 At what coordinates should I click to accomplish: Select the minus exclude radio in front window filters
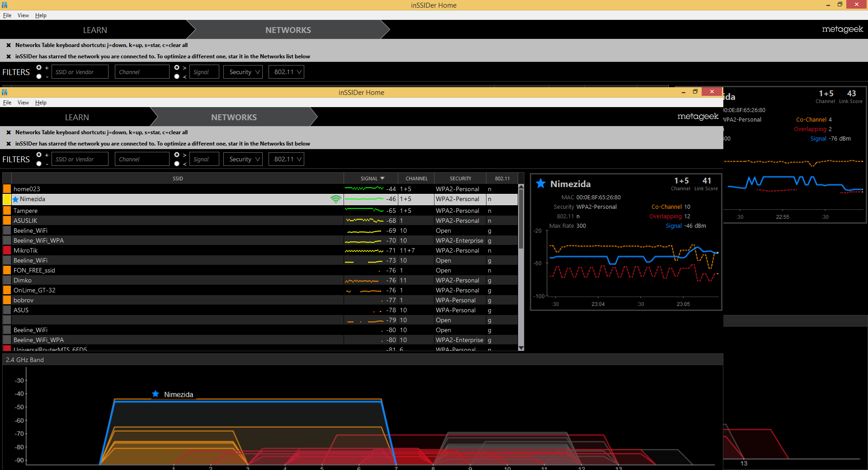[39, 164]
